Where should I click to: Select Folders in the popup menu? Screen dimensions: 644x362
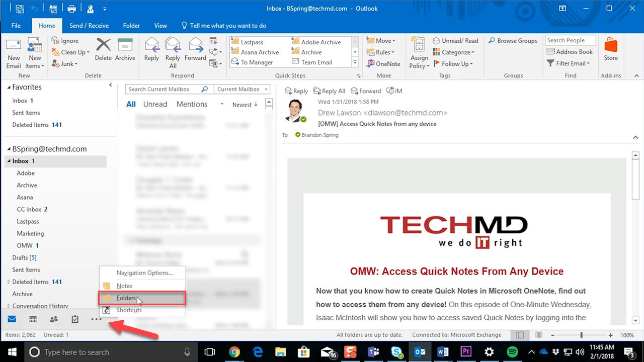pos(143,298)
